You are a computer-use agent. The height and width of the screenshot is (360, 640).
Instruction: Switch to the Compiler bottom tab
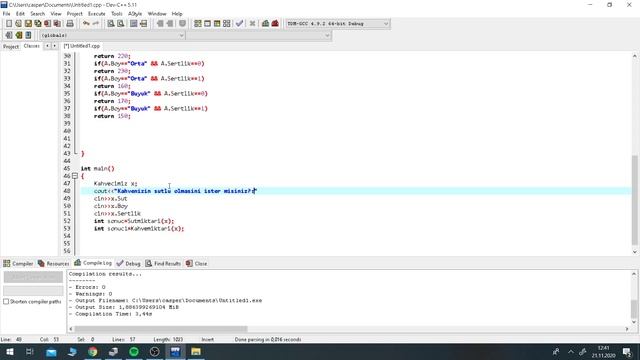pos(18,264)
